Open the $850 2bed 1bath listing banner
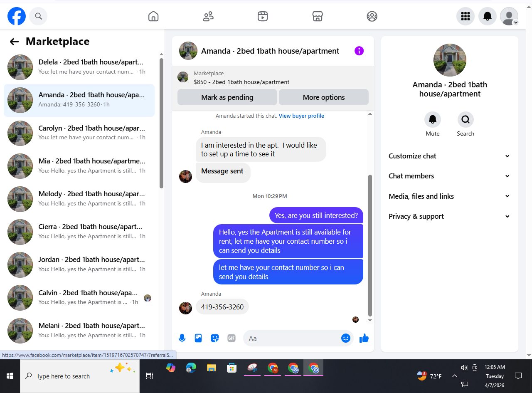The height and width of the screenshot is (393, 532). (x=273, y=78)
